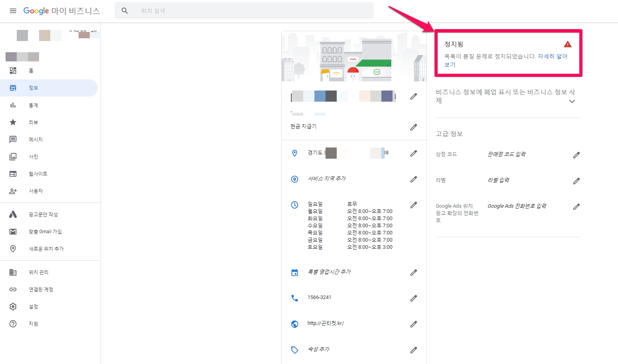Click pencil icon beside 라벨 입력
Image resolution: width=618 pixels, height=364 pixels.
point(576,181)
